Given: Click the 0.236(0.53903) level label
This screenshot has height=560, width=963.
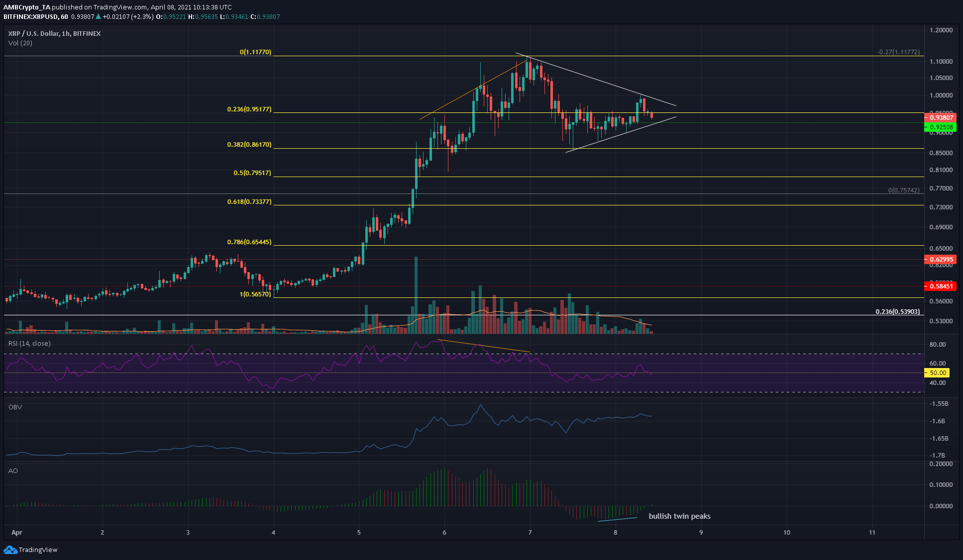Looking at the screenshot, I should 898,311.
